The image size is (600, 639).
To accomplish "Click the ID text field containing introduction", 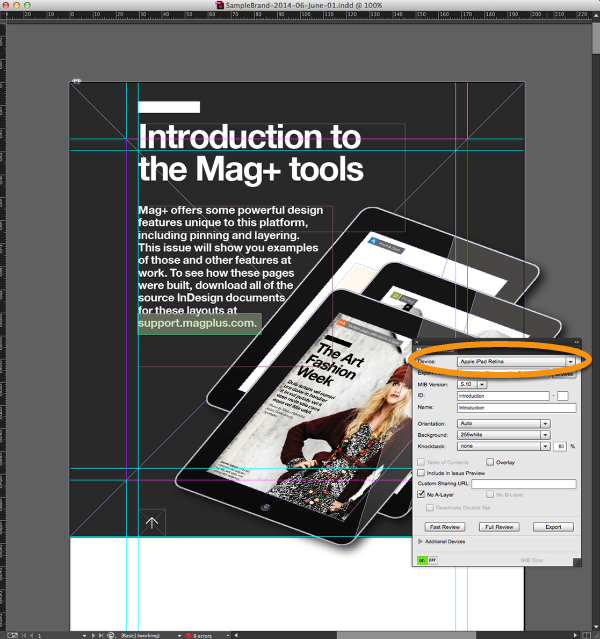I will click(x=503, y=396).
